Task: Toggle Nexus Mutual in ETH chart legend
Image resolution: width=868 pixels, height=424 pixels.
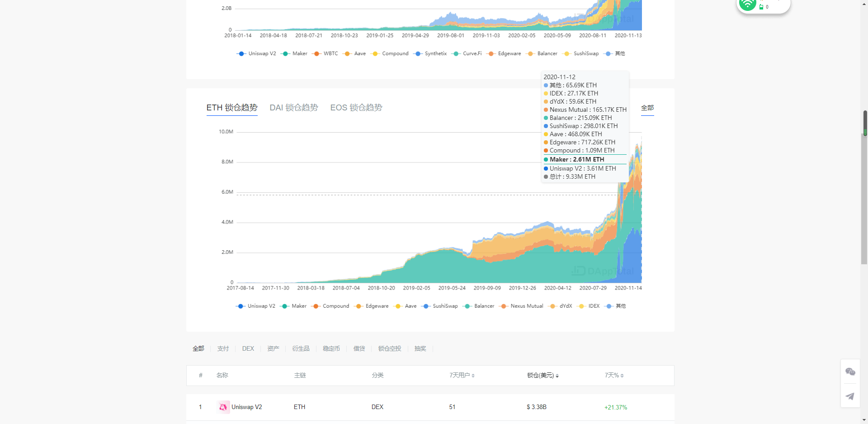Action: pyautogui.click(x=521, y=306)
